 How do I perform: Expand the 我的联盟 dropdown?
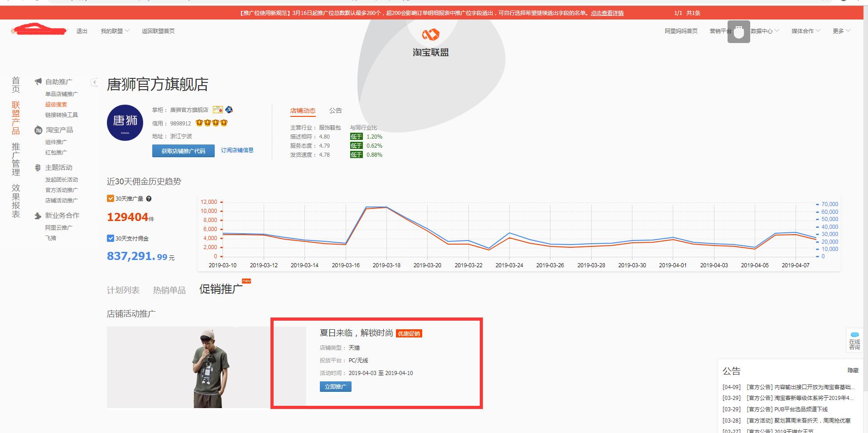point(115,31)
